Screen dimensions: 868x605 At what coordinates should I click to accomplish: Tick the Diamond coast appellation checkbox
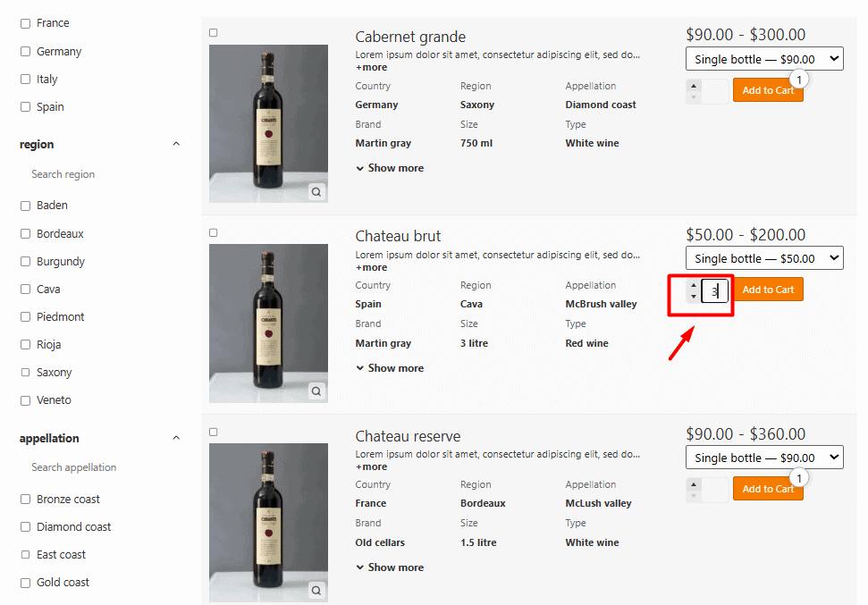click(26, 527)
